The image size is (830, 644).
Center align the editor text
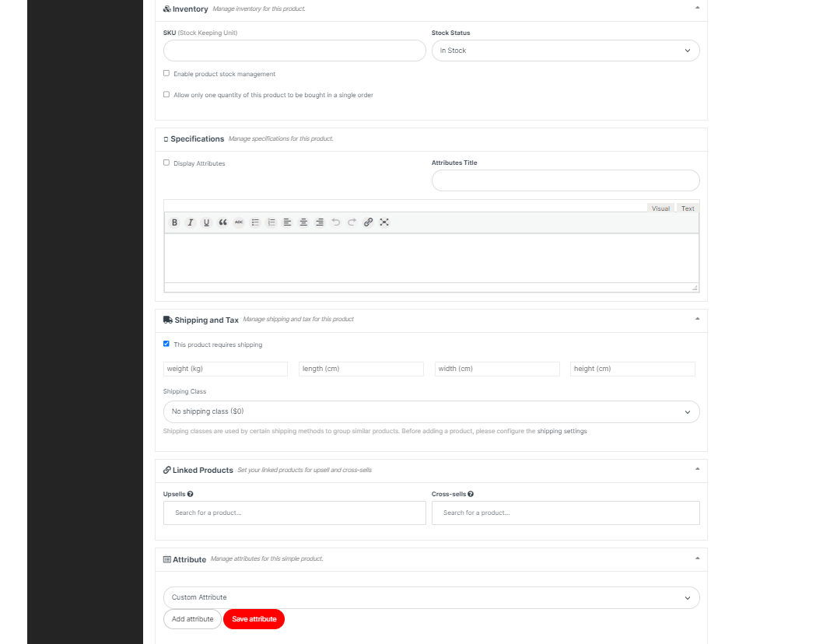pyautogui.click(x=303, y=222)
